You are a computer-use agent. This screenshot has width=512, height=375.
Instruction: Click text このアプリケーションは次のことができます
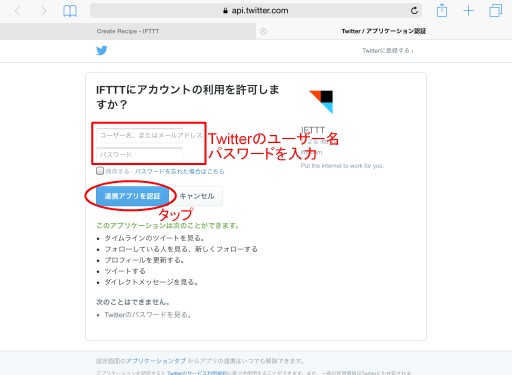coord(168,226)
